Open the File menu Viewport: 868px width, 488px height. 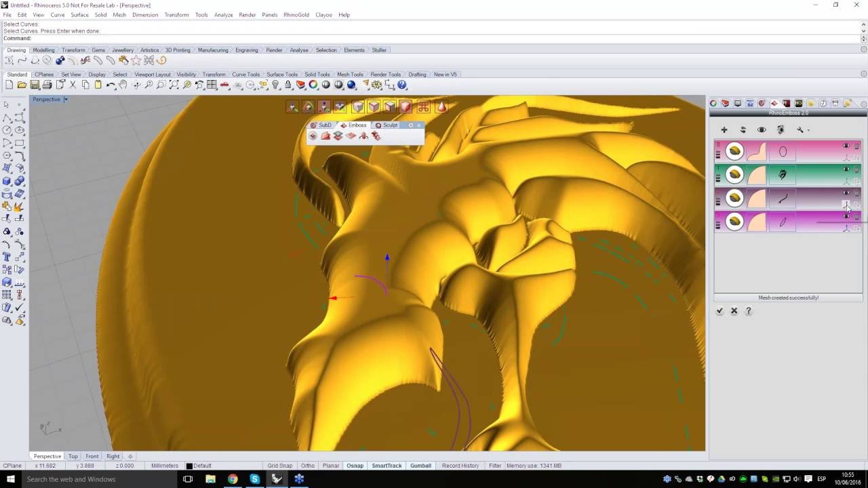(7, 15)
